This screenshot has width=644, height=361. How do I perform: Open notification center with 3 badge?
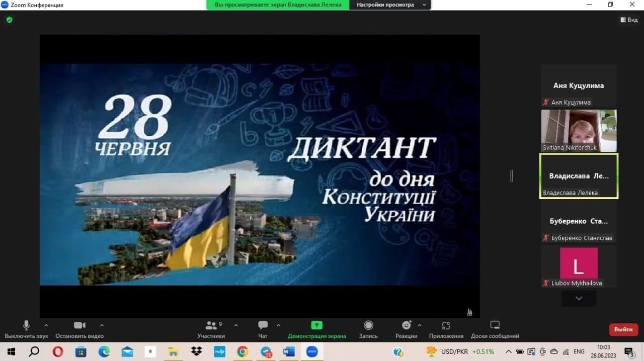(x=629, y=351)
